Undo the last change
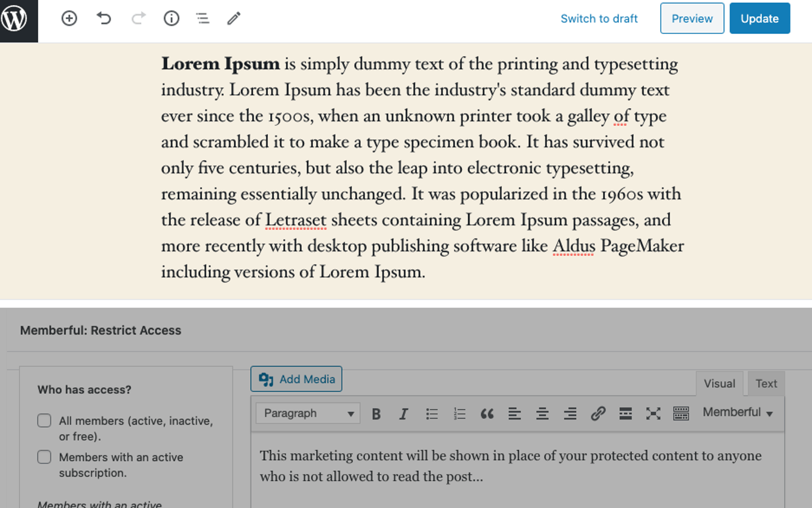Viewport: 812px width, 508px height. point(104,19)
